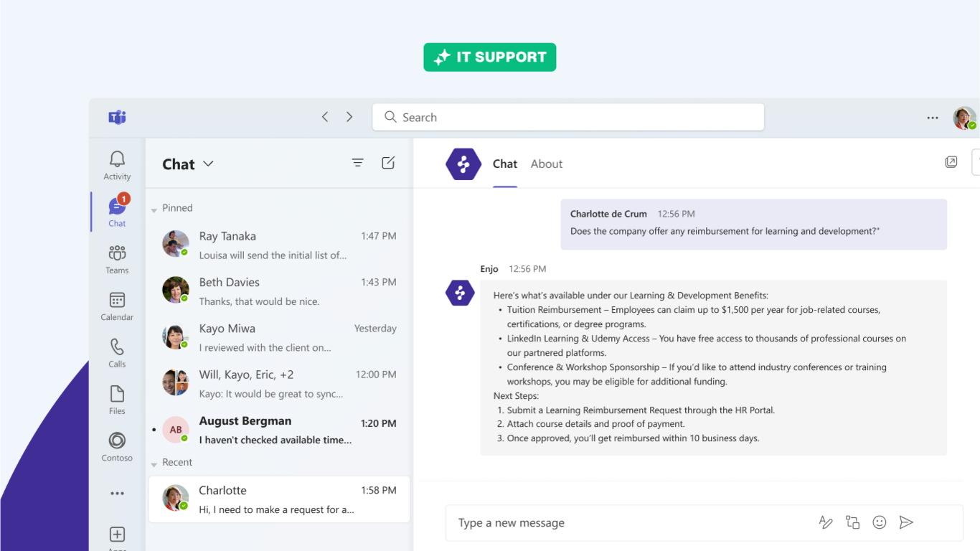Open the emoji picker smiley icon
Image resolution: width=980 pixels, height=551 pixels.
coord(880,522)
